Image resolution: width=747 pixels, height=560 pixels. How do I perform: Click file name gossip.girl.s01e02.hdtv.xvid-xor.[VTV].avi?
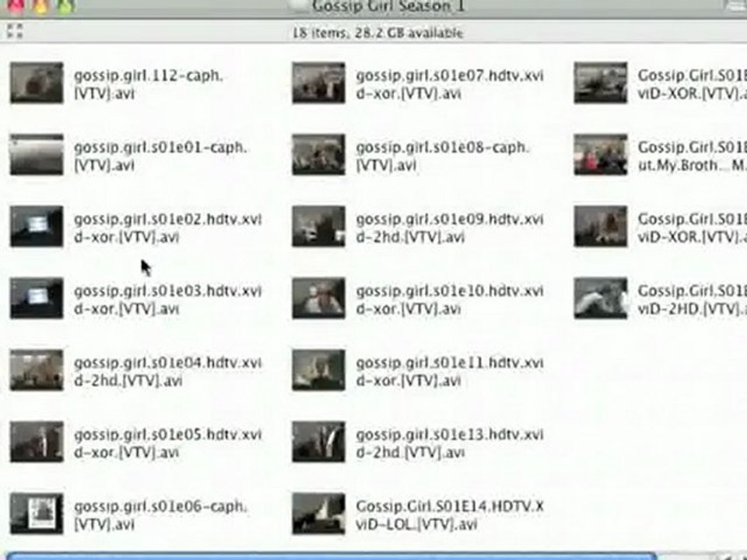(168, 228)
